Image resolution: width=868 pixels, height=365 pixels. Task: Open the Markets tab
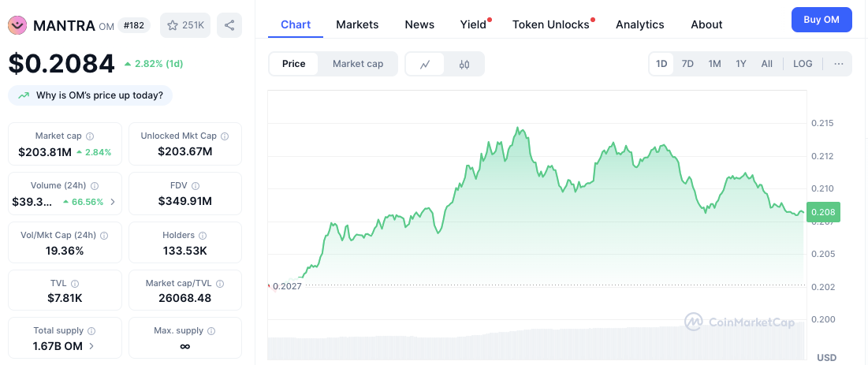coord(357,24)
